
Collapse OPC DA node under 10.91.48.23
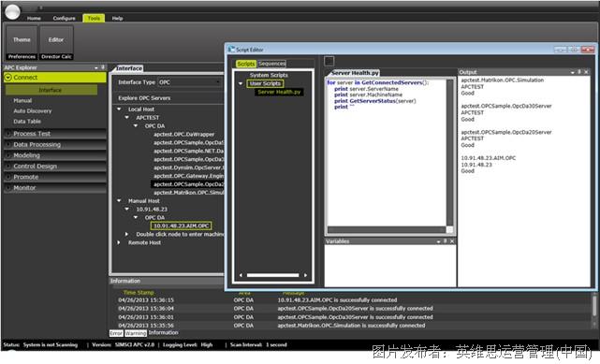click(136, 218)
